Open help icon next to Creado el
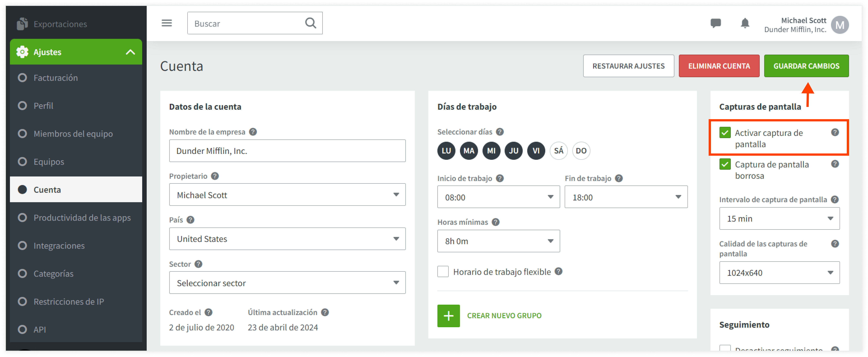Screen dimensions: 868x357 [x=208, y=312]
